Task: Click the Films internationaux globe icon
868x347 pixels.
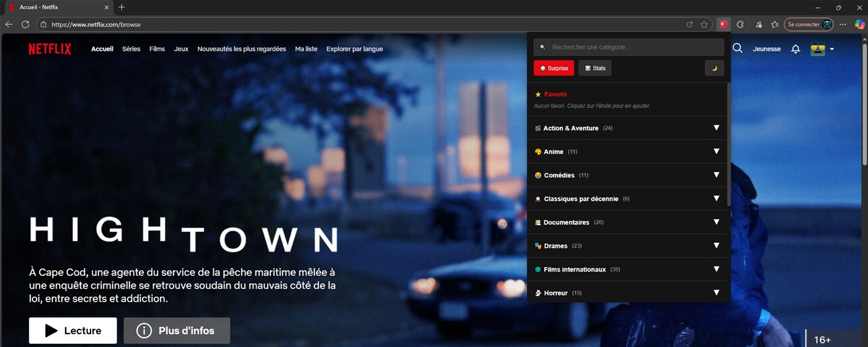Action: (x=538, y=270)
